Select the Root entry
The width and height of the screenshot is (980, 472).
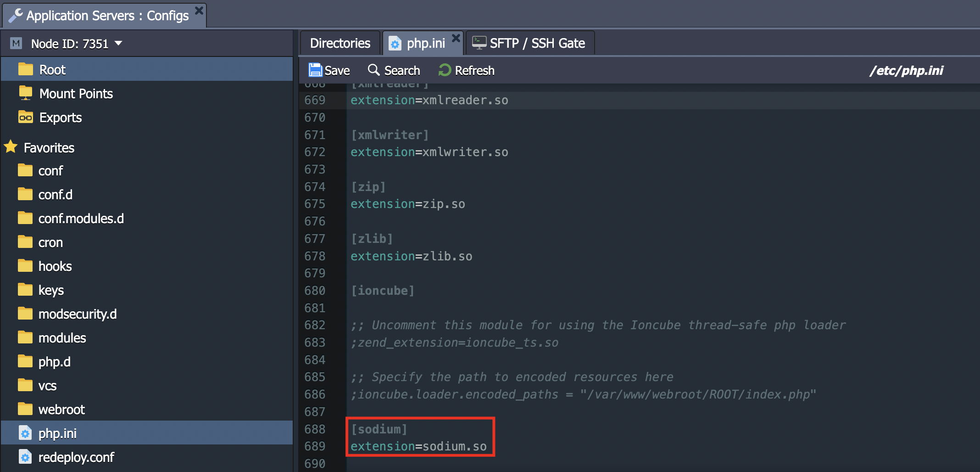[147, 69]
